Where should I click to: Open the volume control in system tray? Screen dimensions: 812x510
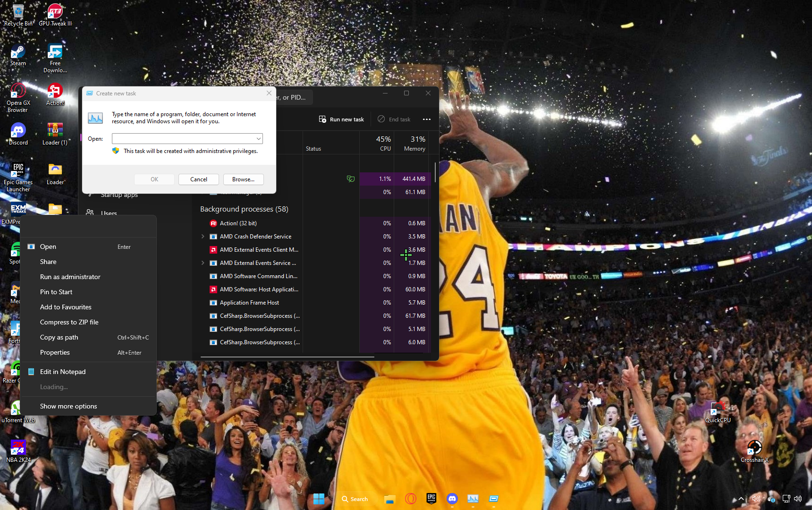coord(798,499)
